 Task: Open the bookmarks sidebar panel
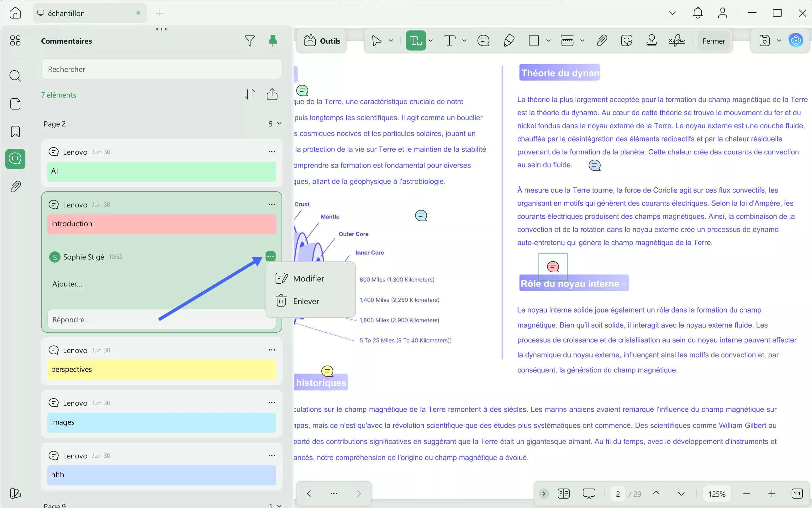(15, 131)
